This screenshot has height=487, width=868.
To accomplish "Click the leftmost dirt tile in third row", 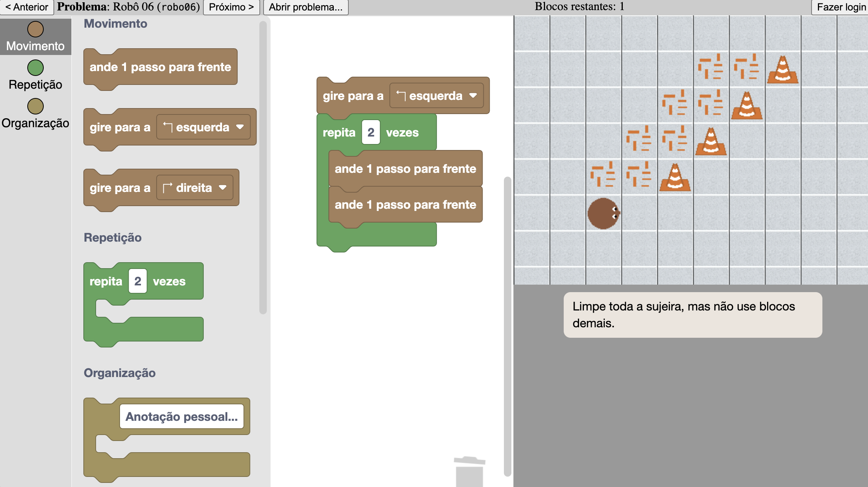I will click(x=639, y=138).
